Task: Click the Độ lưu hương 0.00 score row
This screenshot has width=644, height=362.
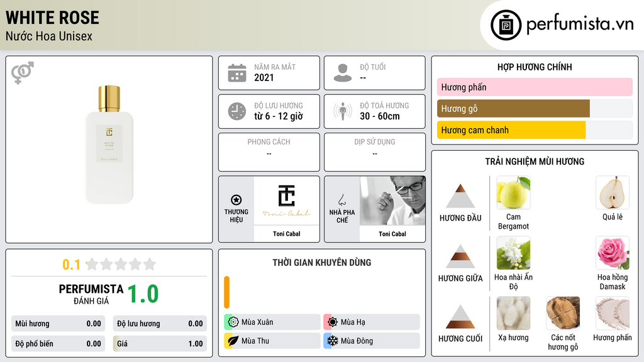Action: [160, 324]
